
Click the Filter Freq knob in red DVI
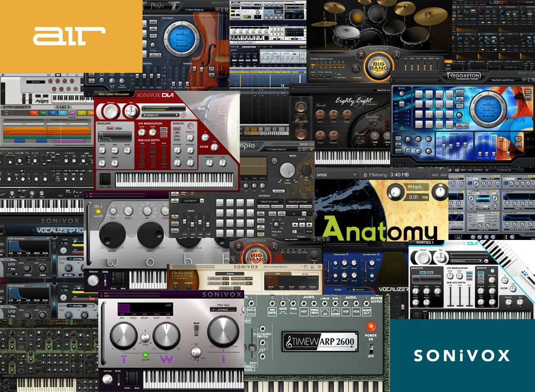coord(214,147)
